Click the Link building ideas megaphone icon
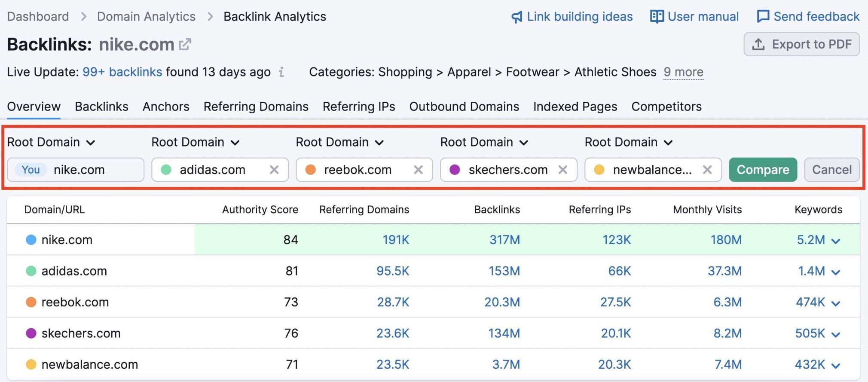868x382 pixels. [x=517, y=17]
